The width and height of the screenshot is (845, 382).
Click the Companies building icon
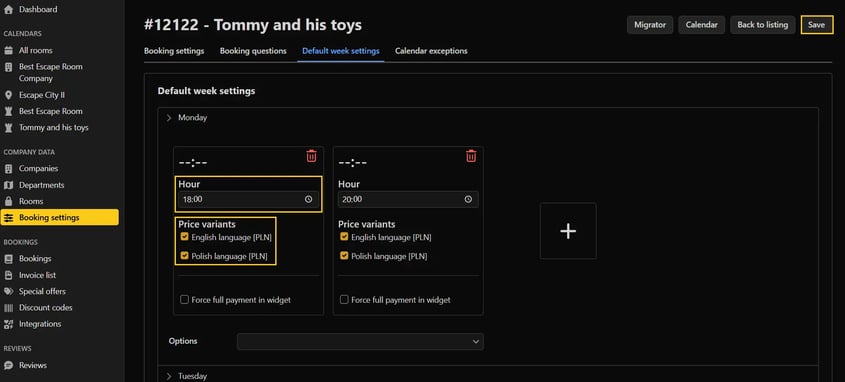point(9,169)
